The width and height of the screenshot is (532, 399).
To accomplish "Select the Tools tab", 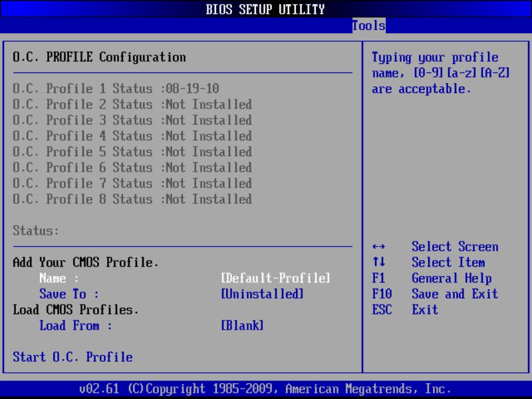I will point(369,25).
